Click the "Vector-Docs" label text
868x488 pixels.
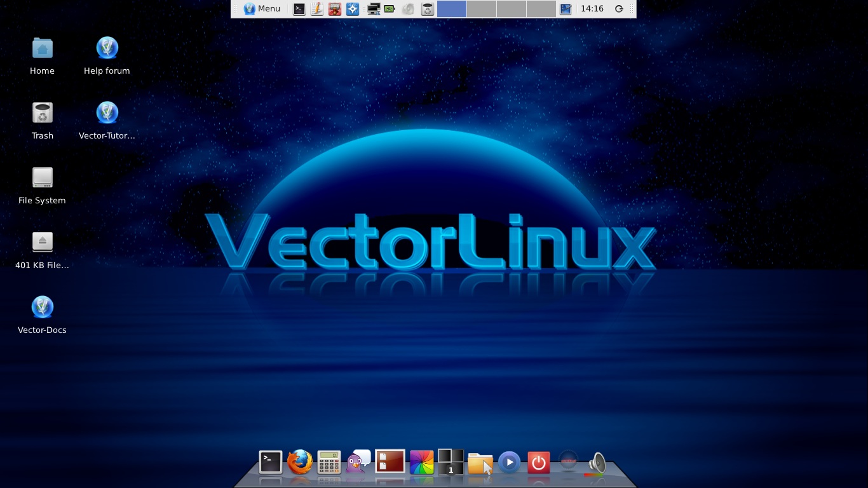click(42, 330)
